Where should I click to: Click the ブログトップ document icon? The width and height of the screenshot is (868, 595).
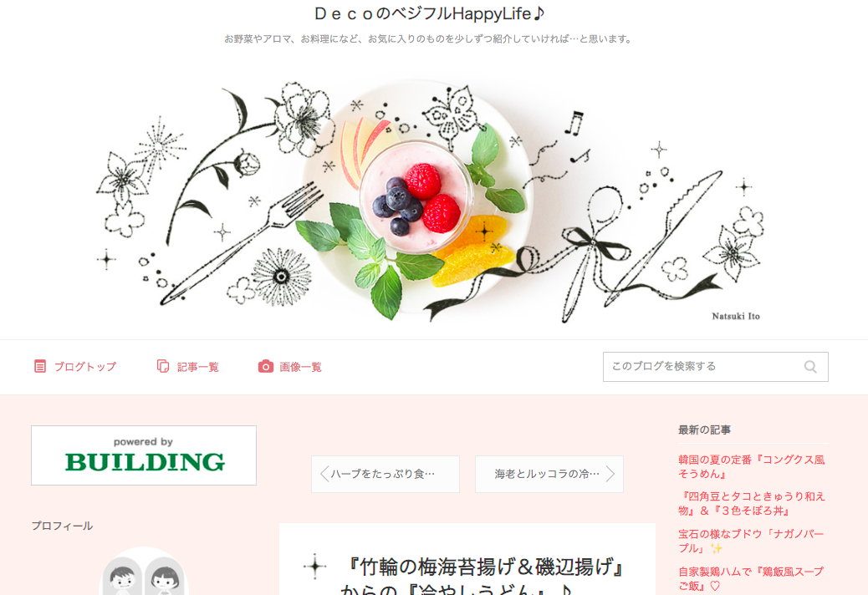point(40,366)
